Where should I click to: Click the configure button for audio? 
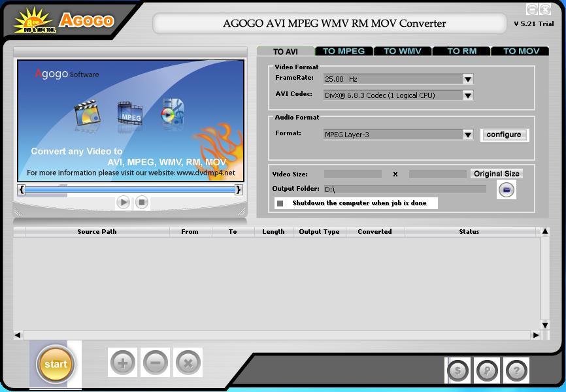coord(504,135)
